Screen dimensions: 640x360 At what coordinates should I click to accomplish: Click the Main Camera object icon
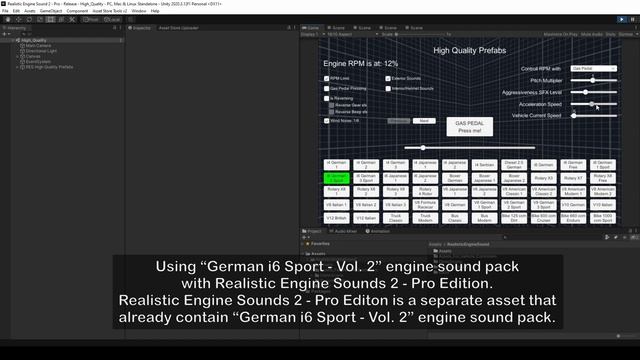click(x=23, y=46)
